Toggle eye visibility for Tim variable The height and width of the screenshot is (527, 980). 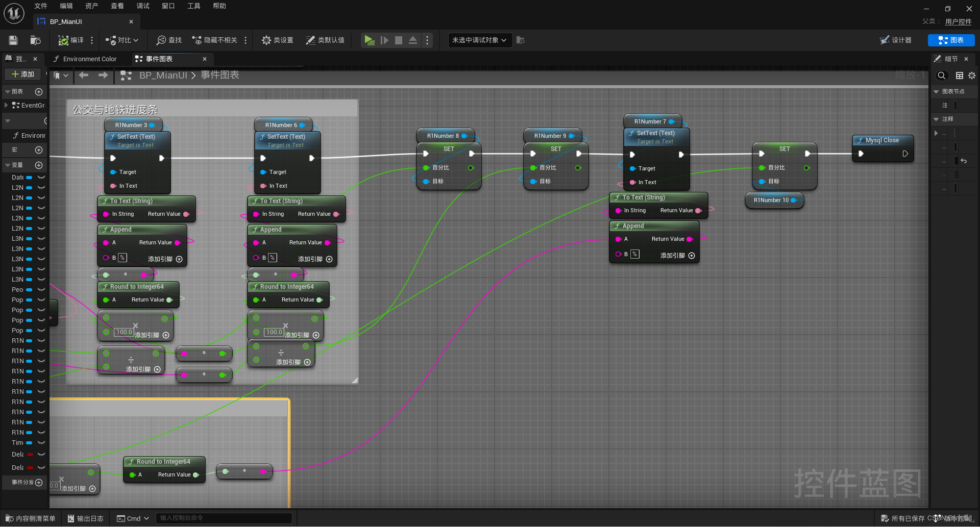41,443
